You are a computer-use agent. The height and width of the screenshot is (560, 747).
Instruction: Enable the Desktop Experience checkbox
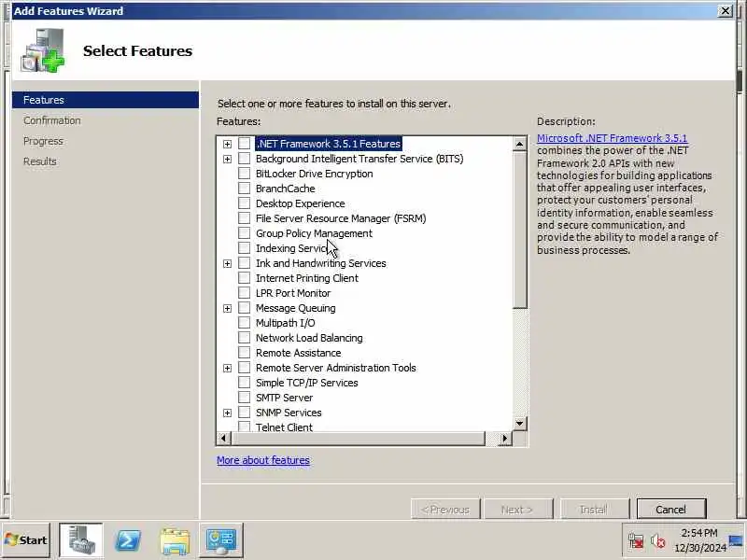pyautogui.click(x=244, y=203)
